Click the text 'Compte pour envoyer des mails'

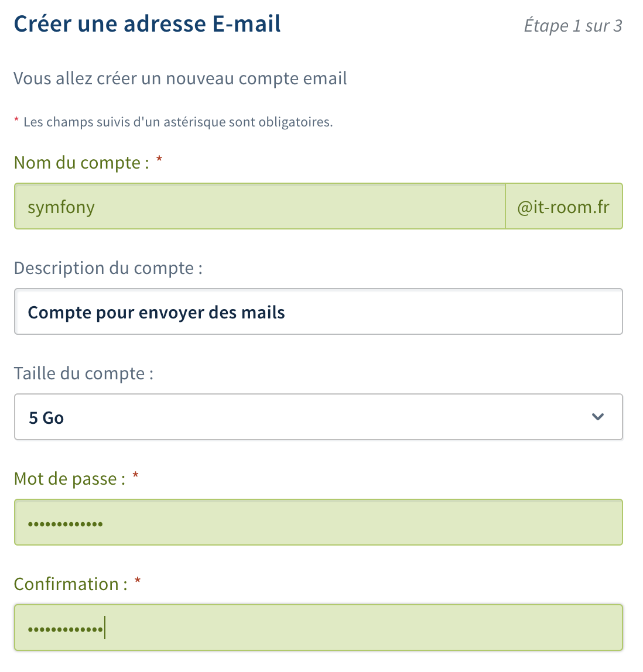pyautogui.click(x=155, y=312)
